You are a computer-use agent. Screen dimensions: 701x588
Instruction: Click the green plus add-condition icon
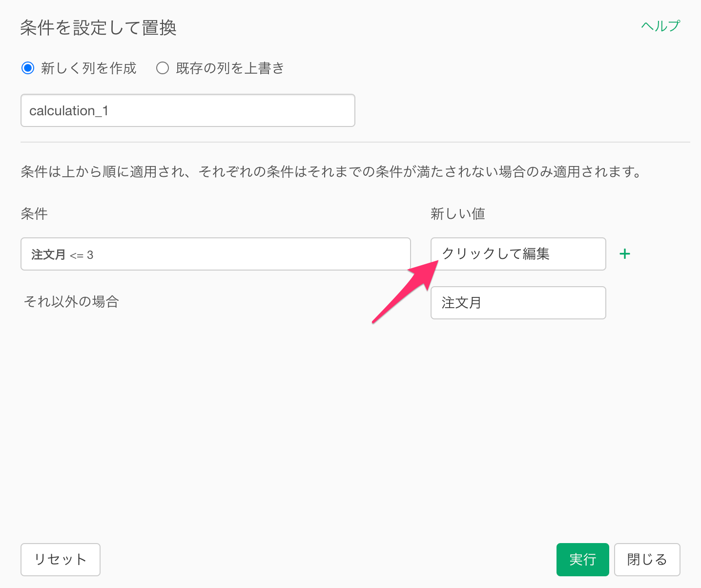tap(625, 254)
